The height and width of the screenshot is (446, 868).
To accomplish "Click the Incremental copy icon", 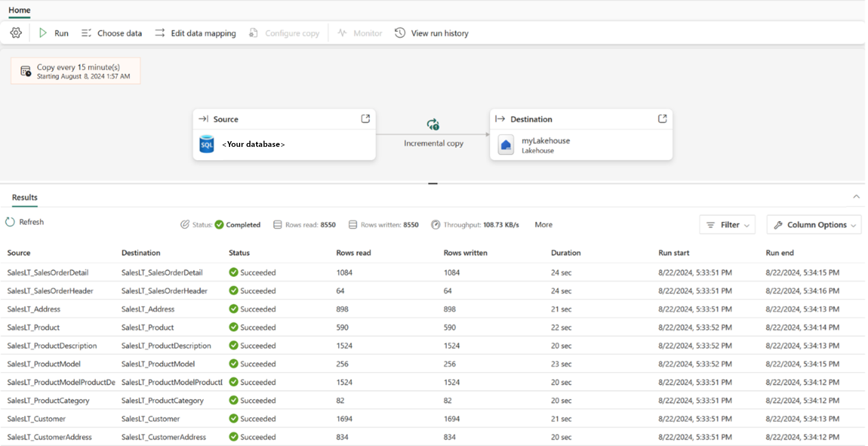I will tap(433, 125).
